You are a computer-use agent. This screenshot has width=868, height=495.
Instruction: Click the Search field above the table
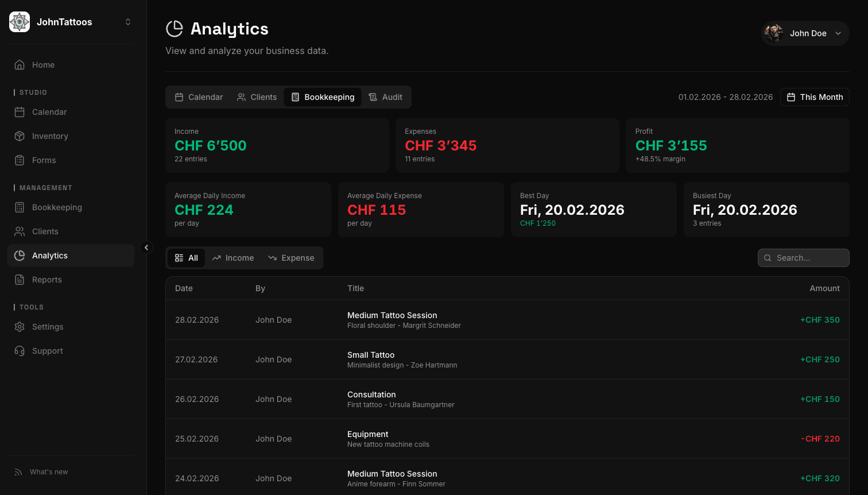[803, 258]
